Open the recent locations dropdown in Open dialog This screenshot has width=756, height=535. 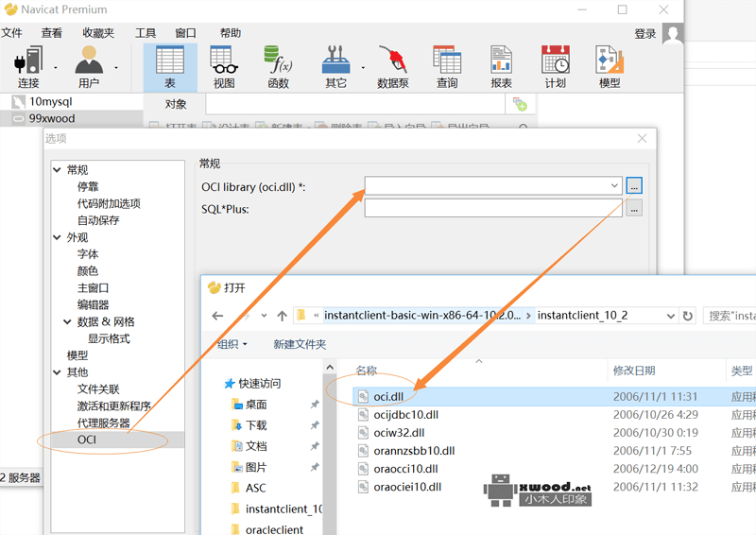pos(264,316)
